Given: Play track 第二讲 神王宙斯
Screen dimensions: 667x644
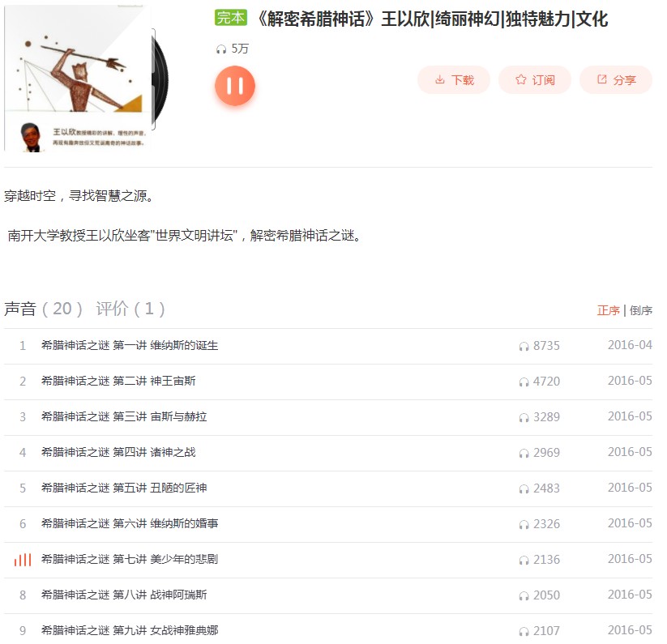Looking at the screenshot, I should tap(118, 381).
